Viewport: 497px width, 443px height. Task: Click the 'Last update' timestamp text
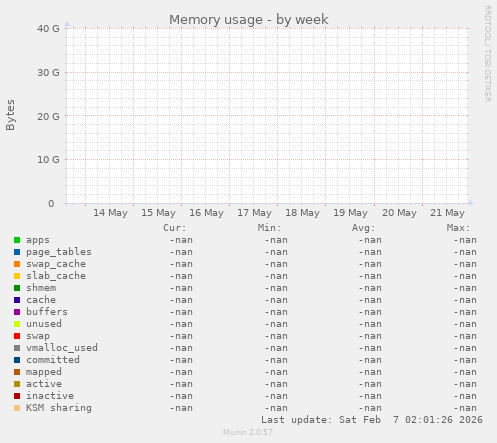pyautogui.click(x=372, y=420)
